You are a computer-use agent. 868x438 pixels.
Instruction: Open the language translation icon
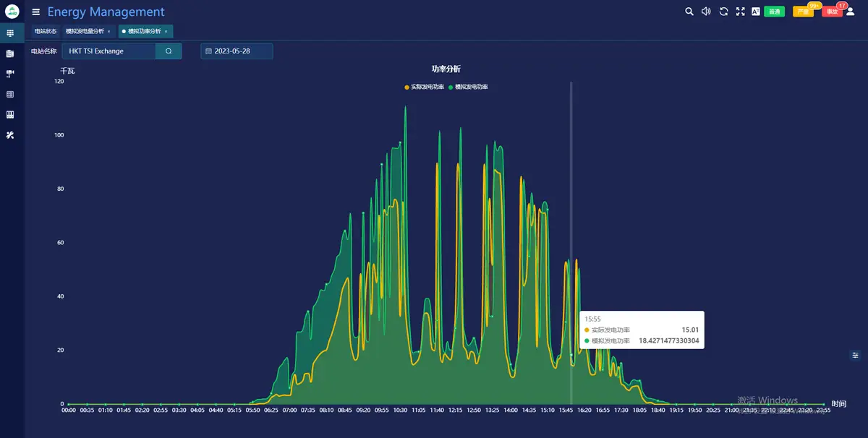(x=756, y=12)
